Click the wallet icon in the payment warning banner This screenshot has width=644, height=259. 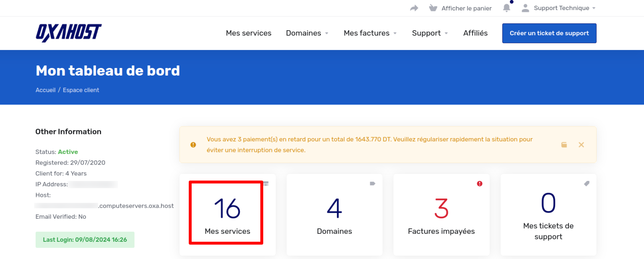[x=564, y=144]
